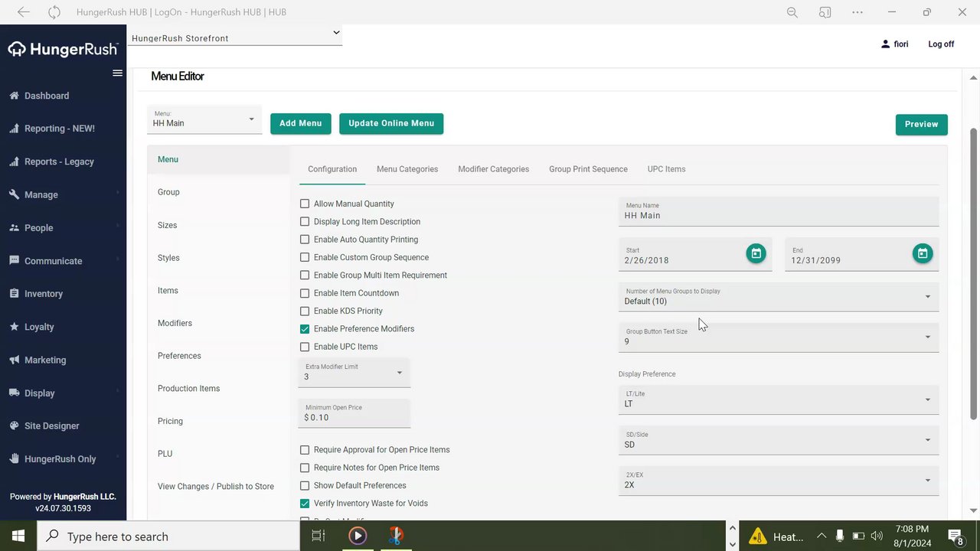Click the Display truck icon
Image resolution: width=980 pixels, height=551 pixels.
click(x=14, y=393)
